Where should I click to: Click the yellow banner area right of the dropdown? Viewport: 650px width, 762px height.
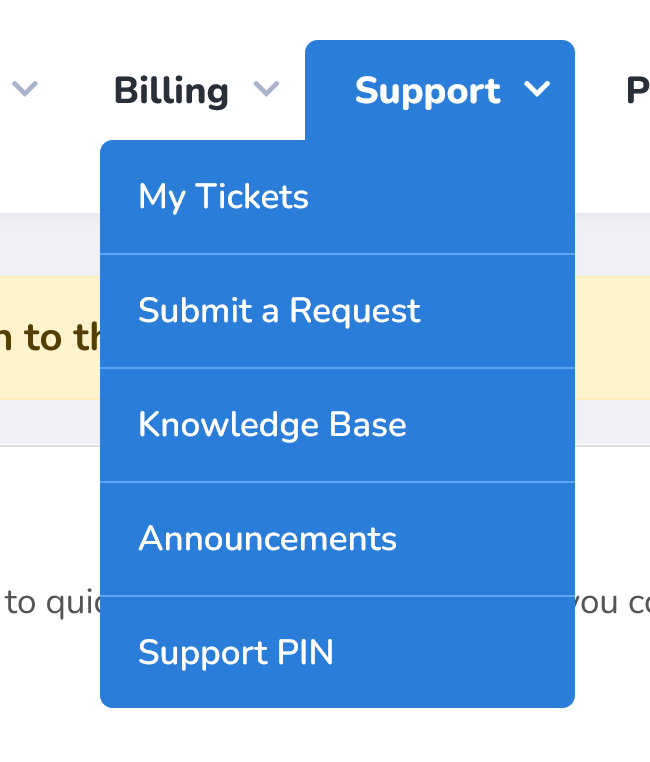click(x=613, y=338)
